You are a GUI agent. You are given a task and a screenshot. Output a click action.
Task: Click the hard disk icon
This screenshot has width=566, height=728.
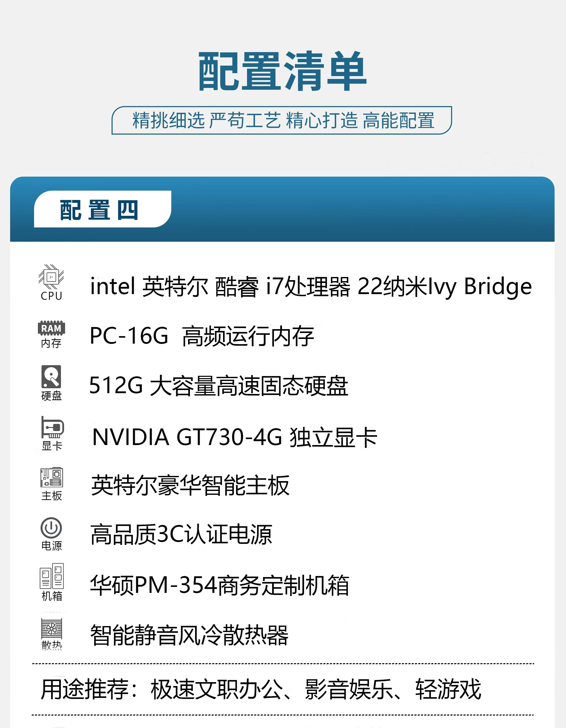51,377
